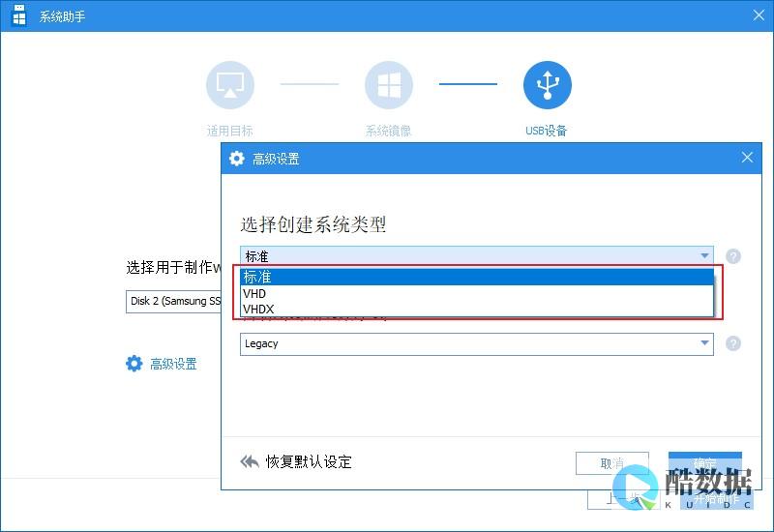This screenshot has height=532, width=774.
Task: Close the 高级设置 dialog
Action: pos(747,158)
